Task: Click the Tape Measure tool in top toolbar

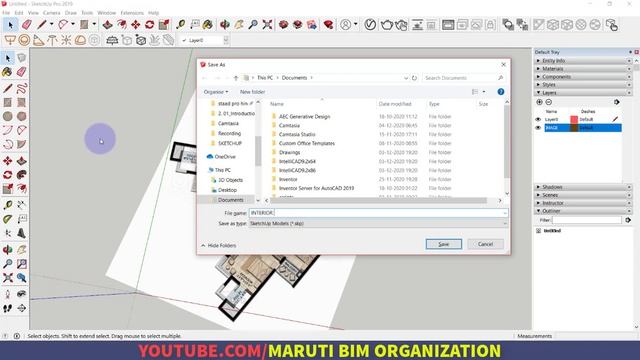Action: 180,25
